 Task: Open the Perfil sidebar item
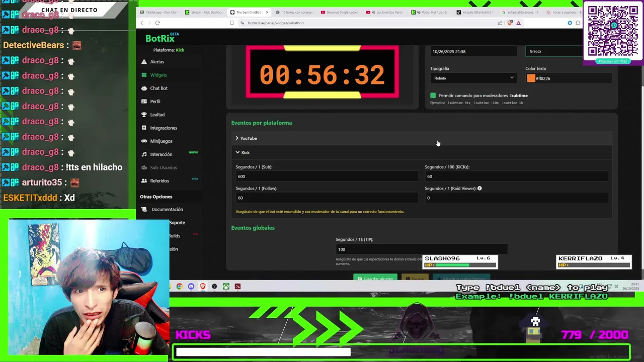coord(155,101)
